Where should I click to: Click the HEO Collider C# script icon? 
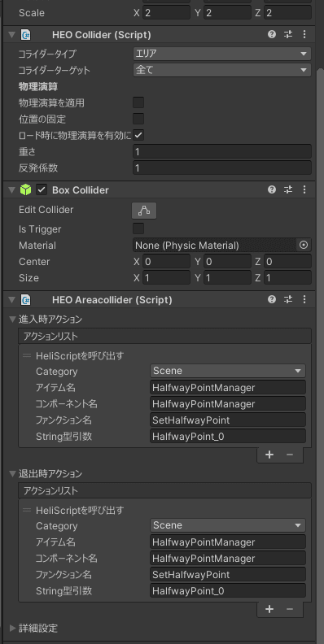[x=25, y=35]
